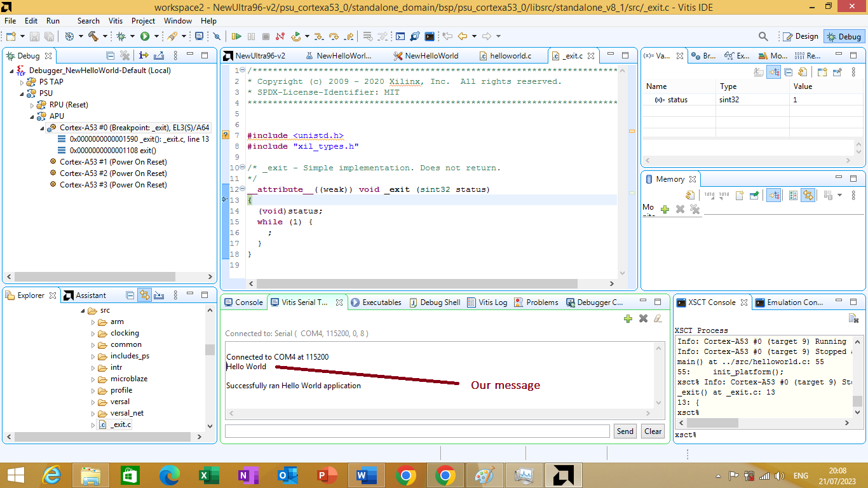Click the Build hammer toolbar icon
The image size is (868, 488).
[93, 36]
